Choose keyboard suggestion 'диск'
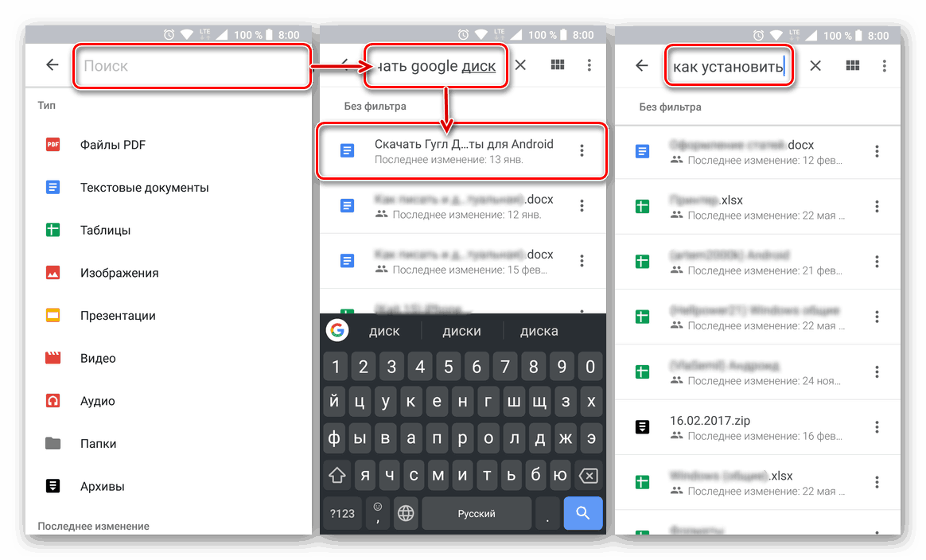Screen dimensions: 926x560 click(x=384, y=332)
